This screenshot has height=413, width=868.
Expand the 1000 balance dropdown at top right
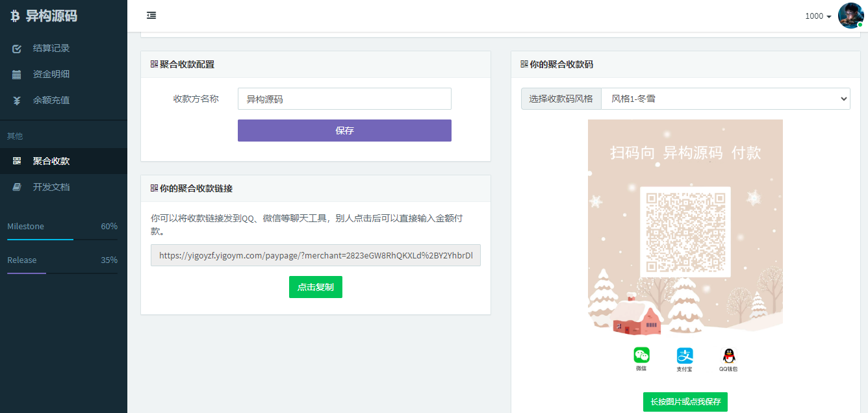(817, 16)
